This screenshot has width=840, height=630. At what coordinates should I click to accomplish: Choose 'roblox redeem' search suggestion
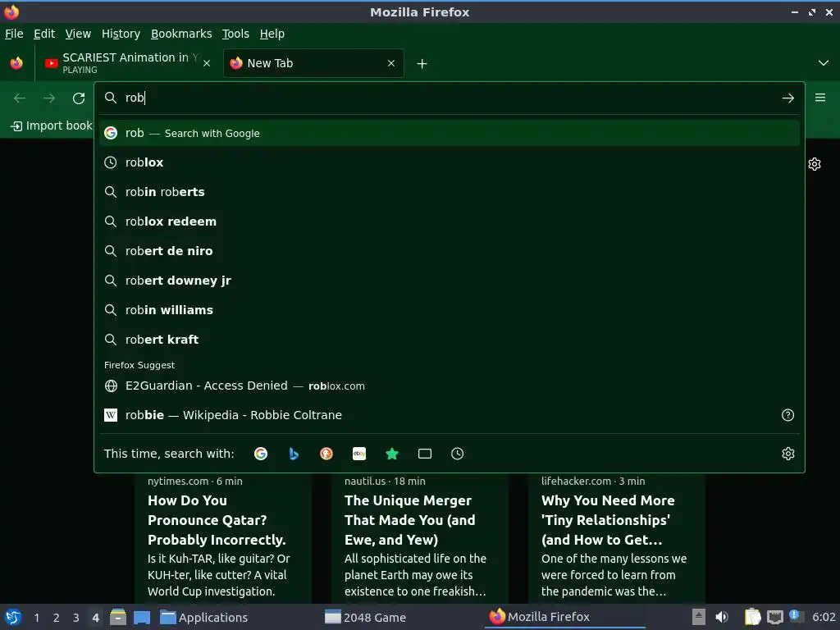click(449, 221)
